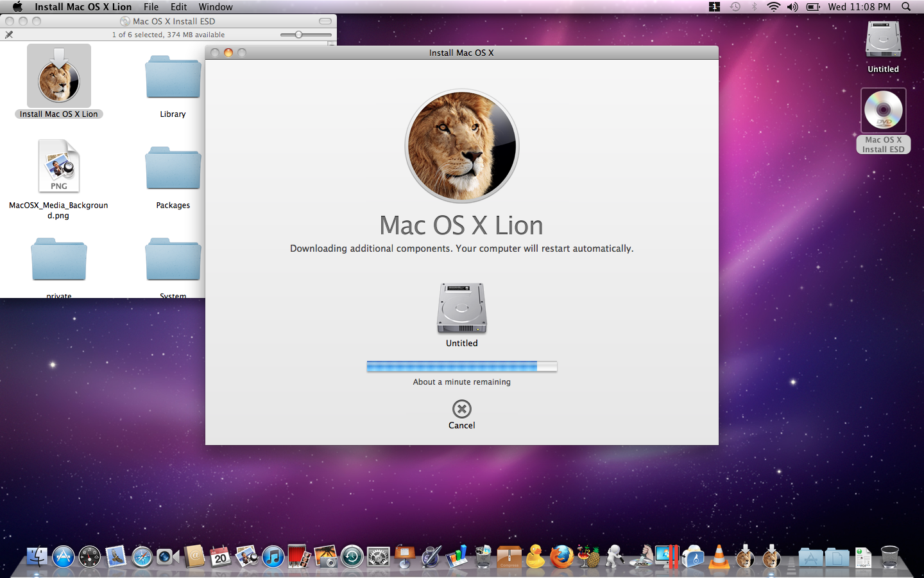Click the menu bar clock Wed 11:08 PM
Screen dimensions: 924x578
[x=859, y=6]
